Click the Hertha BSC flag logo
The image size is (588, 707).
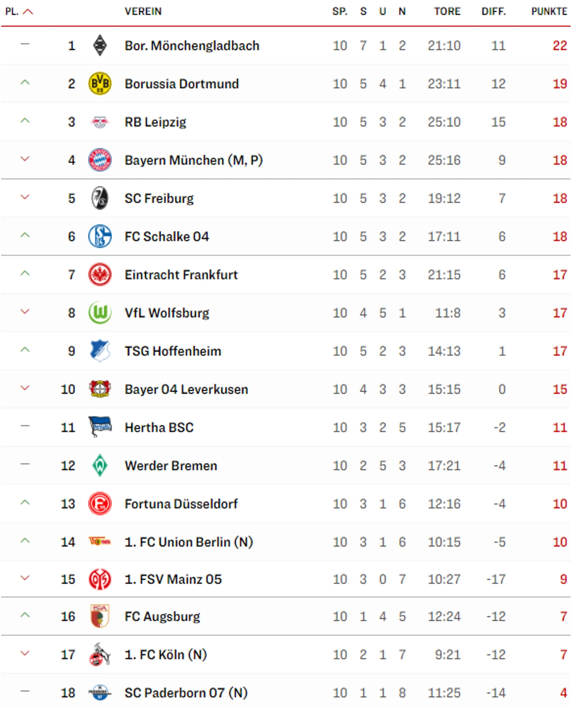(99, 427)
